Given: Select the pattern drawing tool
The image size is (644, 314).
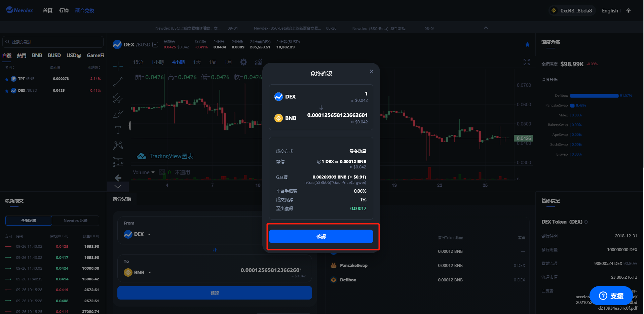Looking at the screenshot, I should pyautogui.click(x=118, y=146).
